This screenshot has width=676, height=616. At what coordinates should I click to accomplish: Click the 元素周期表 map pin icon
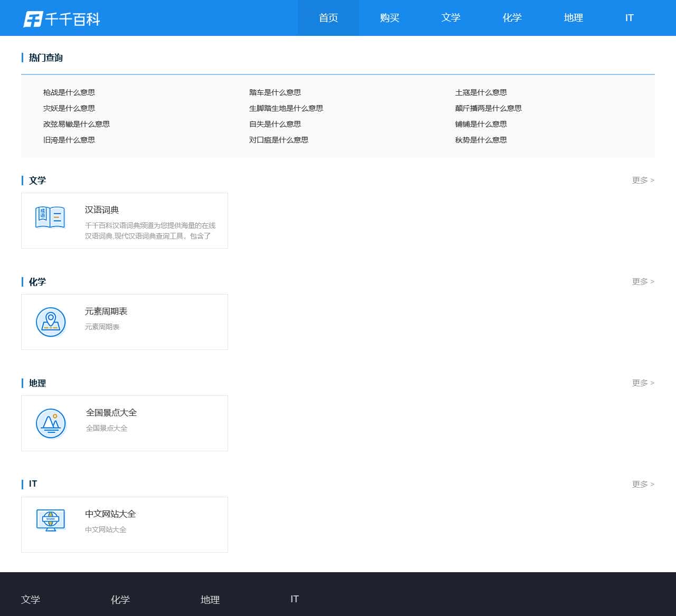tap(51, 322)
